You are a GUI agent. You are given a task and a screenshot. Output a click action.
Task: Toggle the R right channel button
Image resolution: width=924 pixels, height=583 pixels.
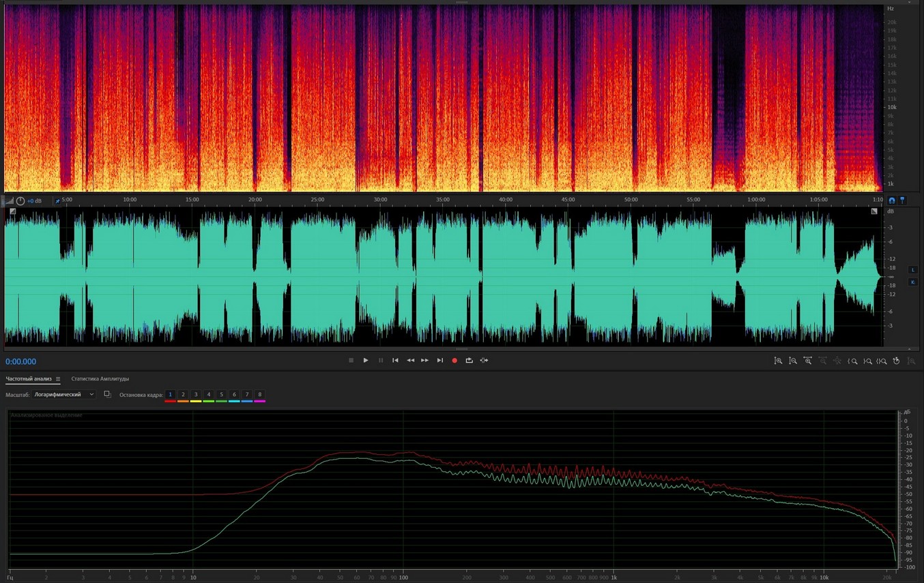click(x=912, y=282)
